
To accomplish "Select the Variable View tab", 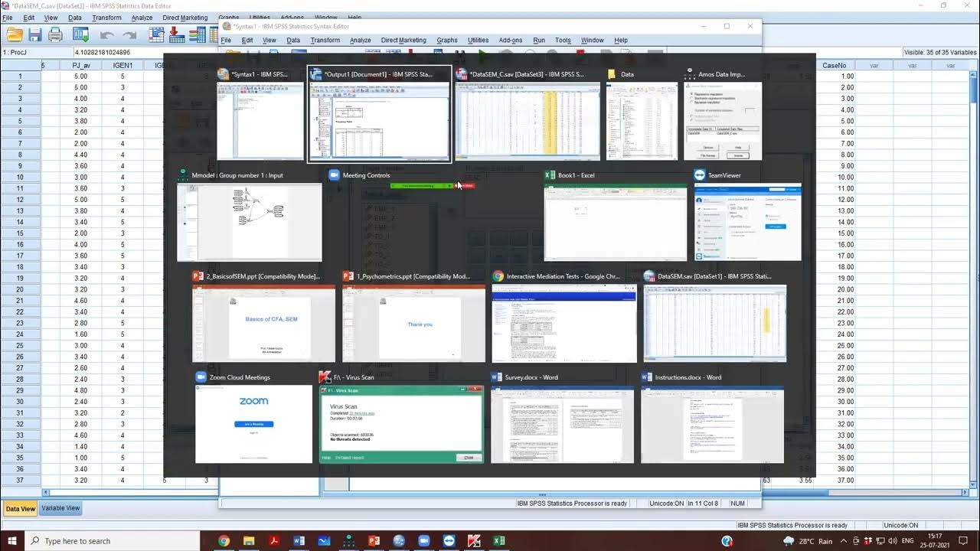I will [x=60, y=508].
